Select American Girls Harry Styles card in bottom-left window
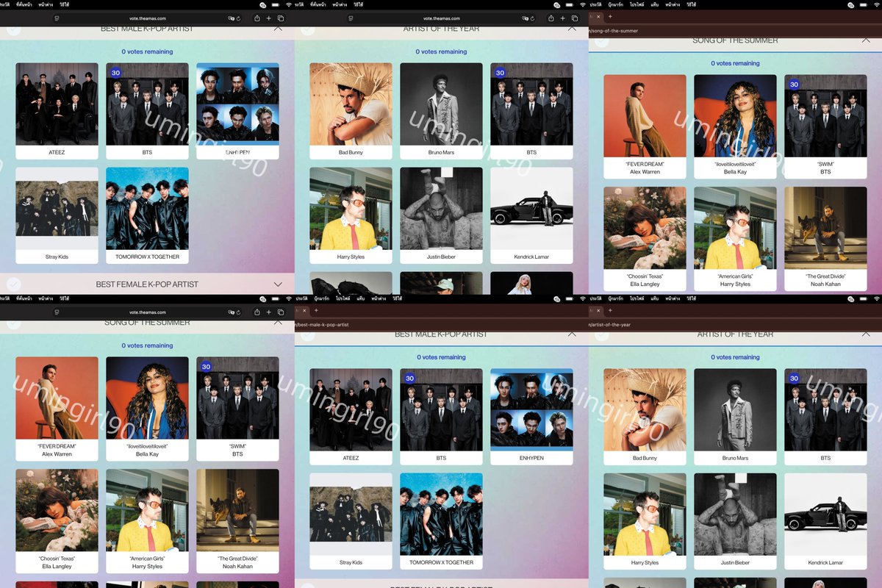Image resolution: width=882 pixels, height=588 pixels. click(x=147, y=521)
